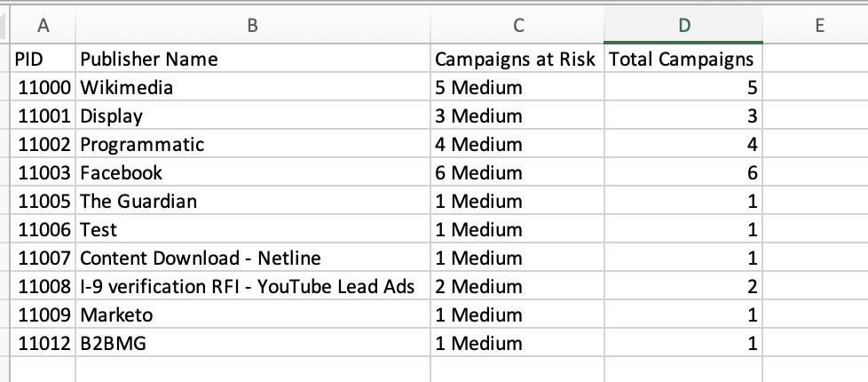
Task: Select the cell containing The Guardian
Action: click(x=253, y=202)
